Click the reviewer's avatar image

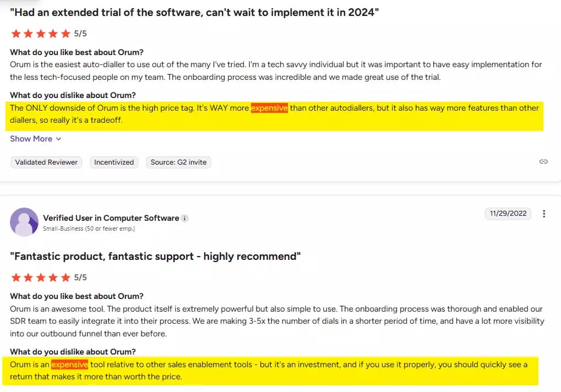pos(24,222)
